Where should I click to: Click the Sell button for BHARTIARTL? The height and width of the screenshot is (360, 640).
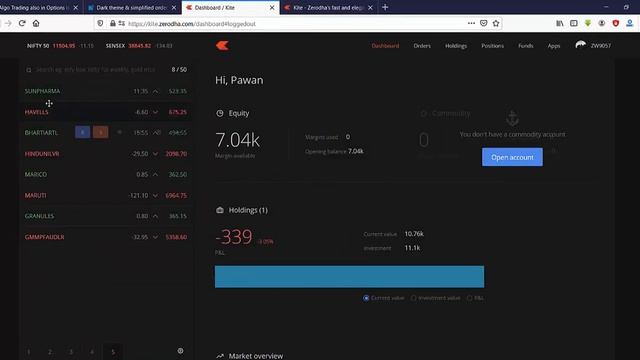101,132
